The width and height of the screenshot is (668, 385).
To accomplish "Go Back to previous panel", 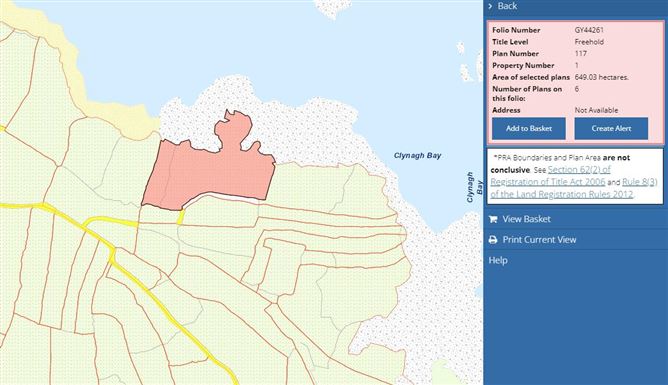I will 507,6.
